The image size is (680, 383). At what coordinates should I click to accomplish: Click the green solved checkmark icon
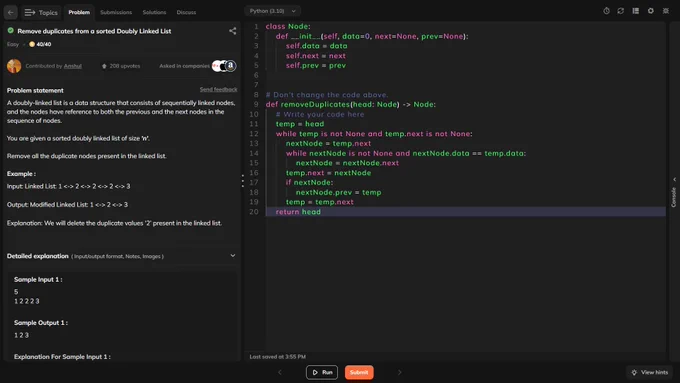pyautogui.click(x=10, y=30)
